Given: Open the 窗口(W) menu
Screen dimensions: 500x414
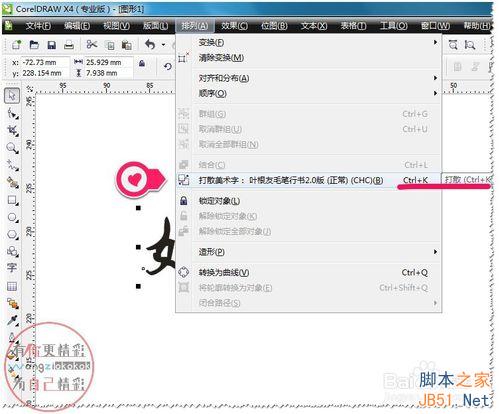Looking at the screenshot, I should tap(435, 26).
